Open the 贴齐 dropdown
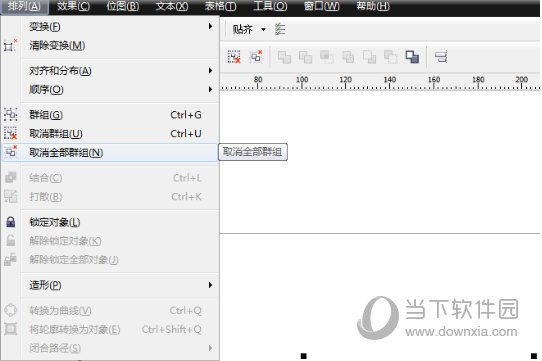The image size is (542, 361). coord(263,29)
